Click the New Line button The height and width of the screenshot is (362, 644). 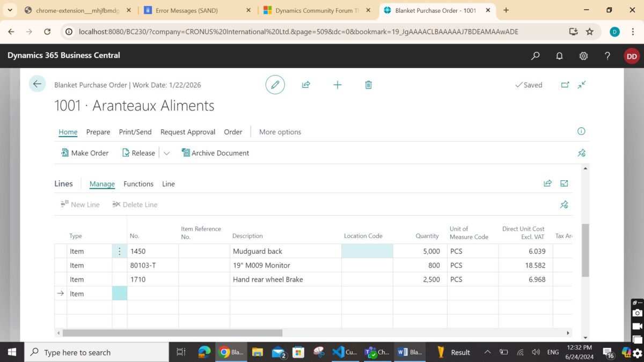pos(80,204)
